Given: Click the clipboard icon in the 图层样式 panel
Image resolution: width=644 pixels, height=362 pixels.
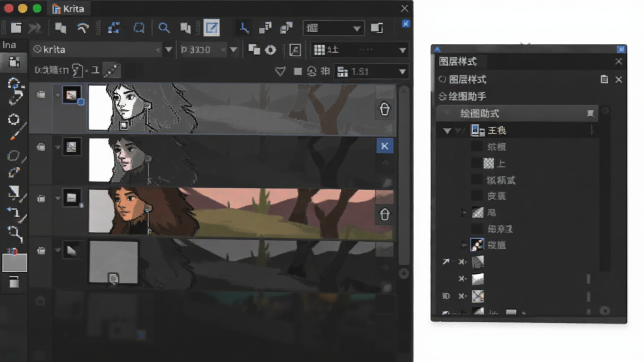Looking at the screenshot, I should [604, 79].
